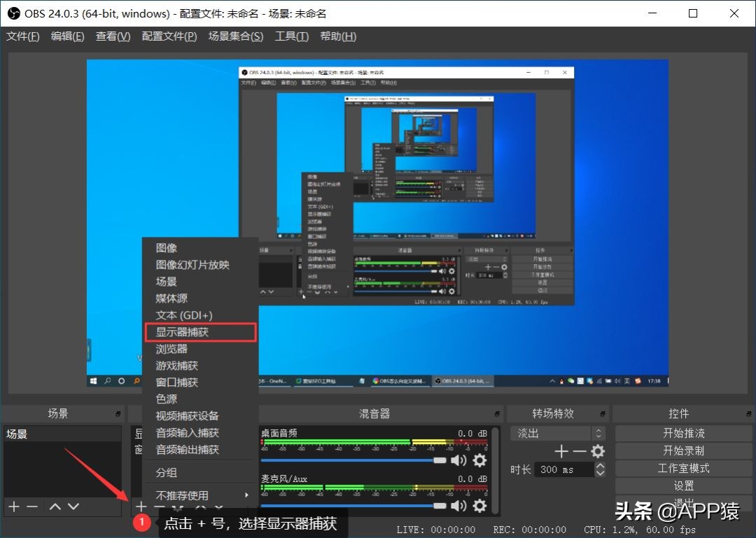Image resolution: width=756 pixels, height=538 pixels.
Task: Remove selected scene with the − icon
Action: tap(31, 506)
